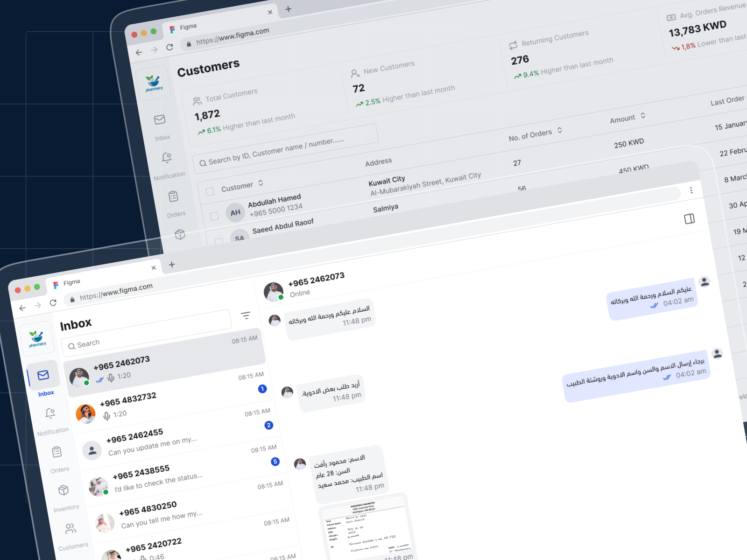Open Customers page from front sidebar
Viewport: 747px width, 560px height.
70,529
